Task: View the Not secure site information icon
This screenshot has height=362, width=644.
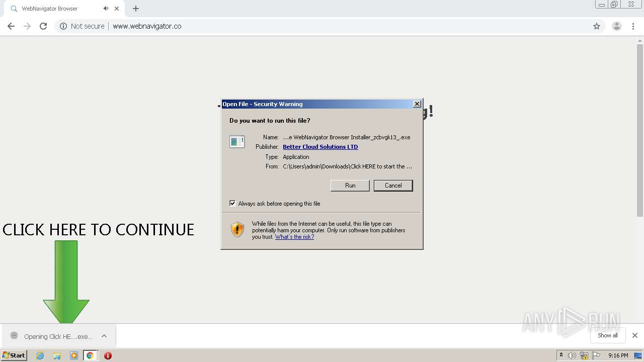Action: (x=63, y=26)
